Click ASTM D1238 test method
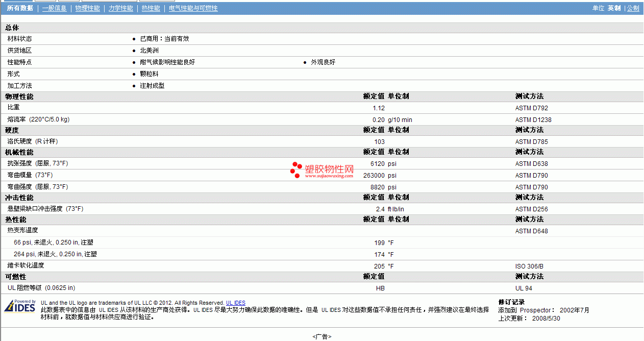The width and height of the screenshot is (644, 341). pos(533,120)
